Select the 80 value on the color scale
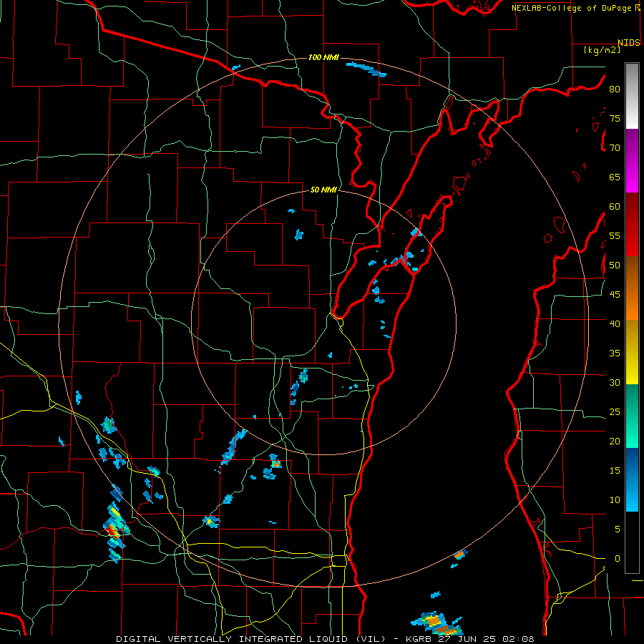 (x=615, y=89)
